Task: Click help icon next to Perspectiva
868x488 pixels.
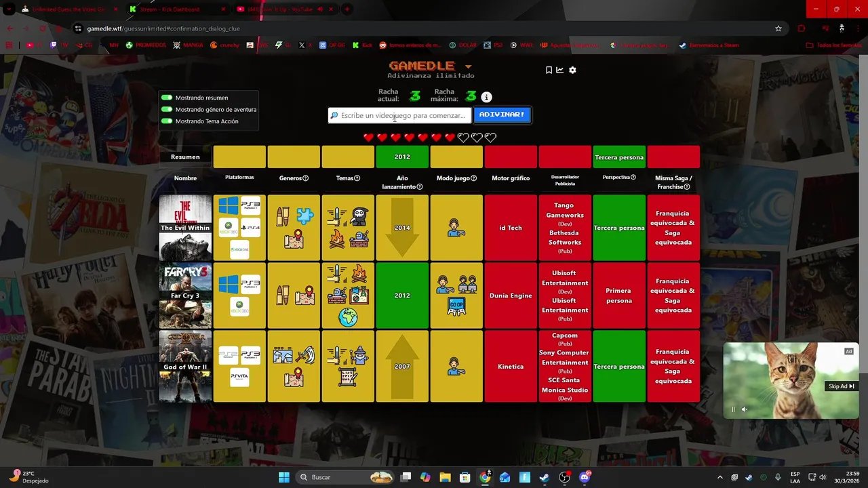Action: (633, 178)
